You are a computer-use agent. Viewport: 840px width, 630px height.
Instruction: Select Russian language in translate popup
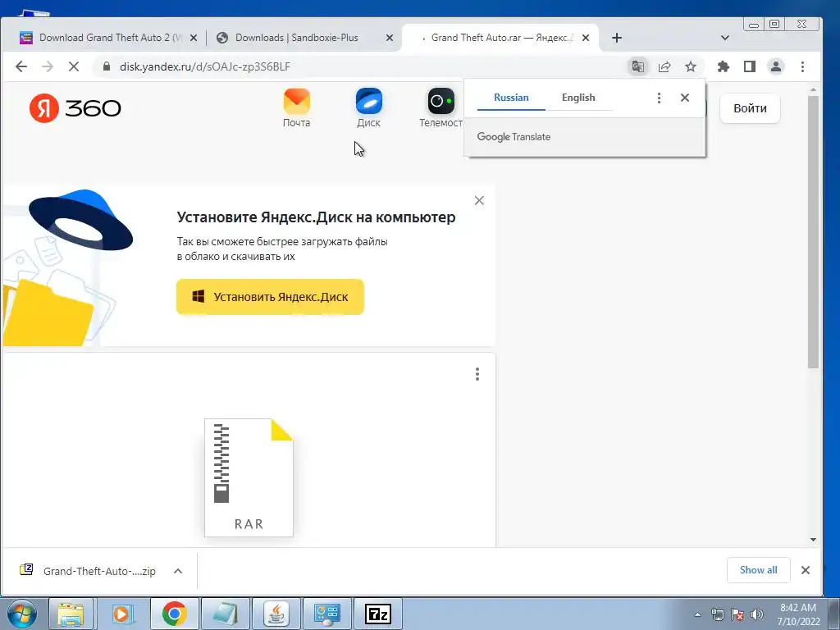(511, 98)
